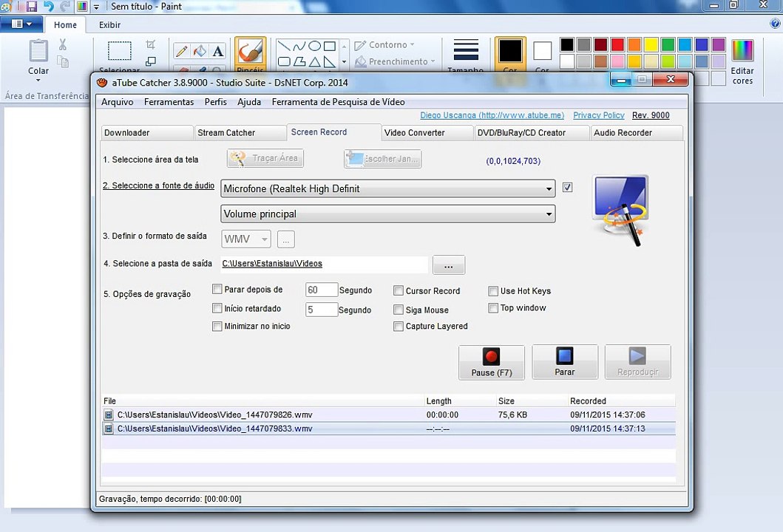This screenshot has width=783, height=532.
Task: Click the Redo arrow in Paint
Action: pos(65,7)
